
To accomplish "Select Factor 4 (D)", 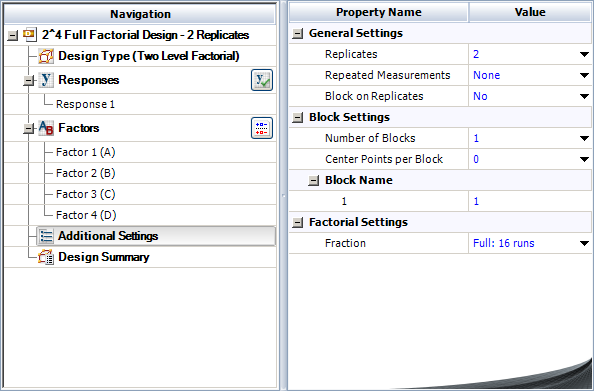I will pos(86,215).
